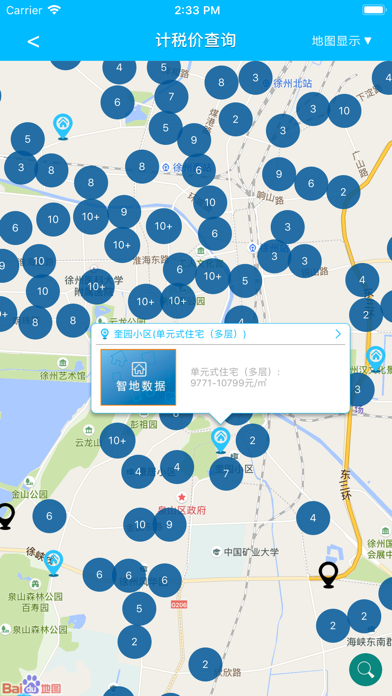Tap 淮海东路 road label
Viewport: 392px width, 696px height.
pyautogui.click(x=151, y=260)
